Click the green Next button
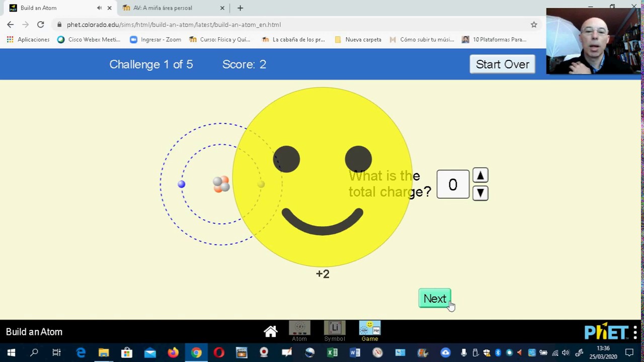644x362 pixels. pos(435,299)
